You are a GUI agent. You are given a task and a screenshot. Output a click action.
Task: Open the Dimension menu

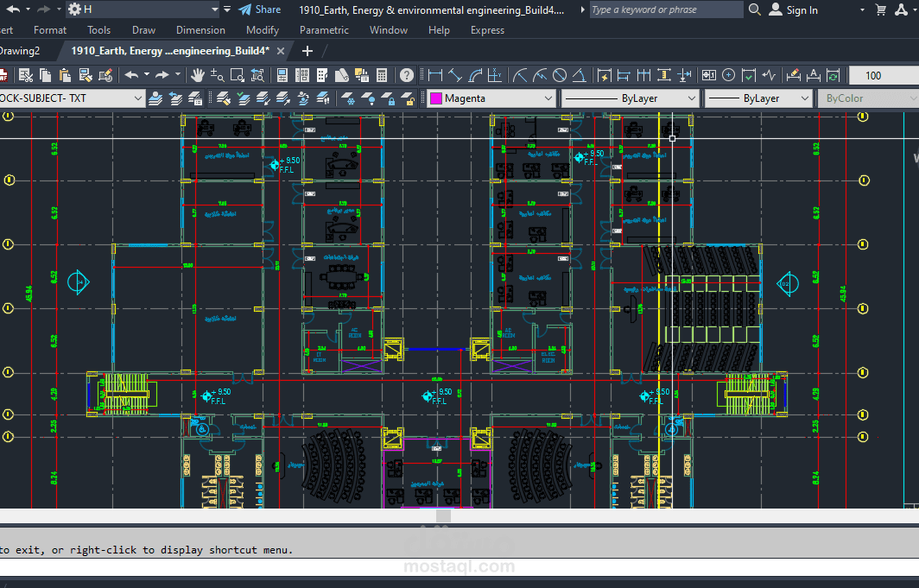click(x=200, y=30)
